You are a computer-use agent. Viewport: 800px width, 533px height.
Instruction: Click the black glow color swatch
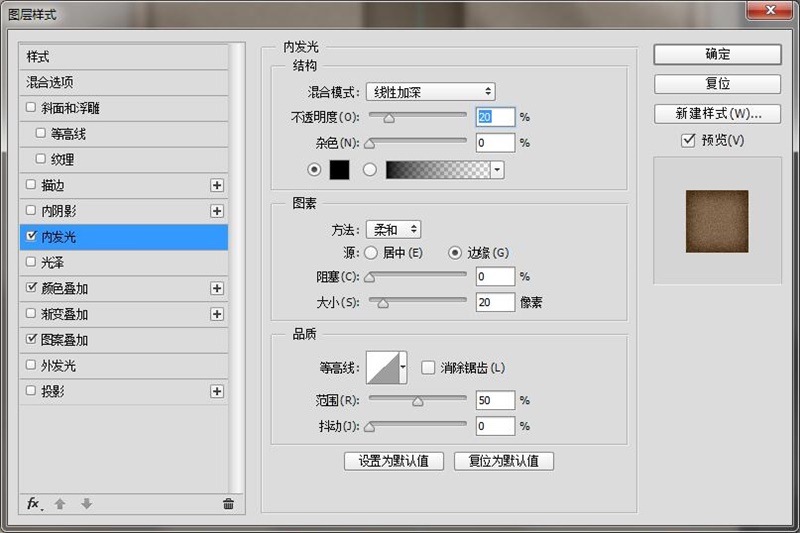tap(339, 170)
